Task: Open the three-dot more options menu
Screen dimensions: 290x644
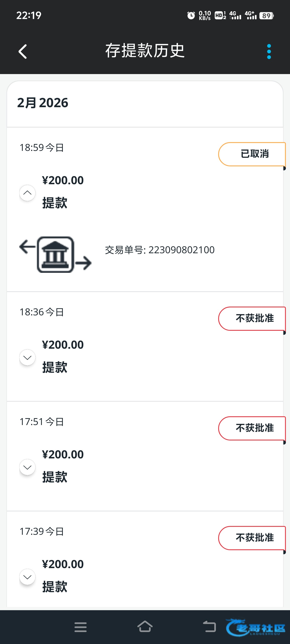Action: [x=269, y=52]
